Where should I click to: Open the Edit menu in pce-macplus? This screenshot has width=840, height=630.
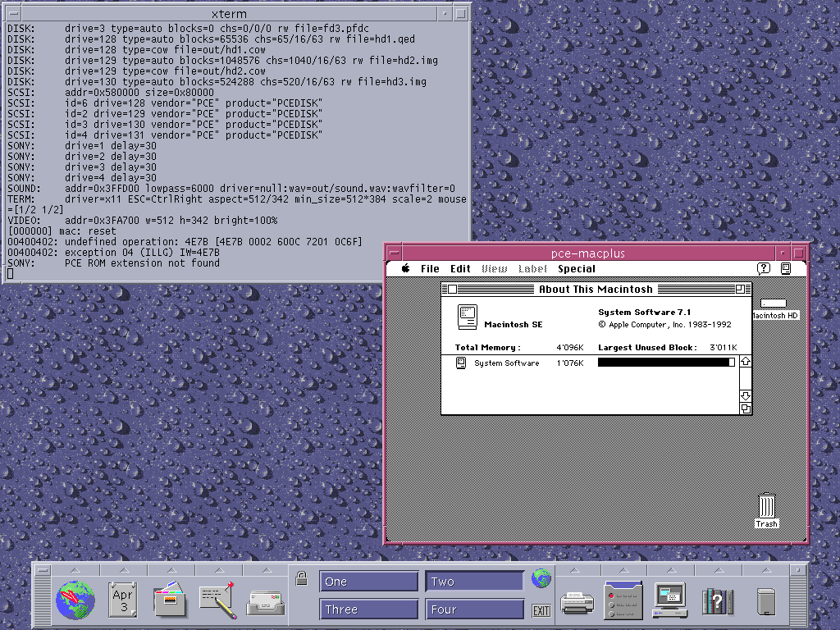tap(460, 269)
